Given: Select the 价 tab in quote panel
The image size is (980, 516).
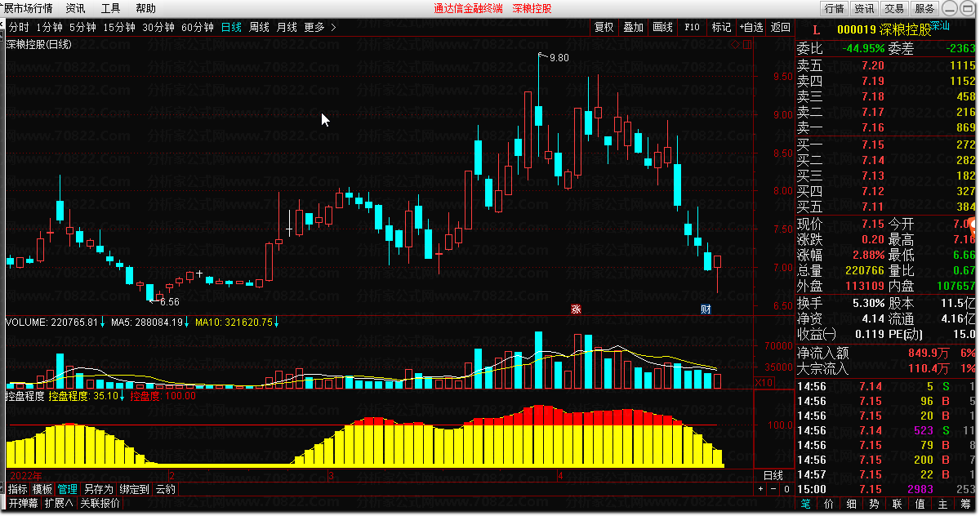Looking at the screenshot, I should pyautogui.click(x=830, y=504).
